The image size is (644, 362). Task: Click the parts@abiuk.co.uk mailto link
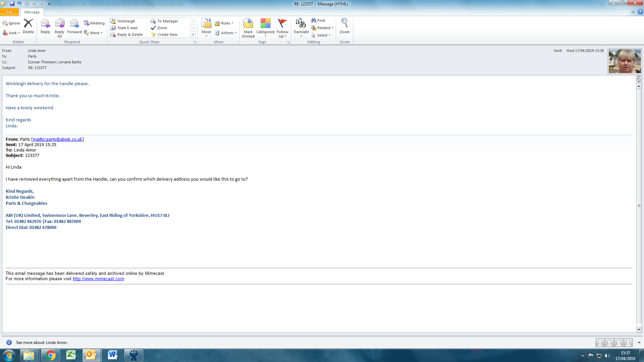tap(57, 139)
